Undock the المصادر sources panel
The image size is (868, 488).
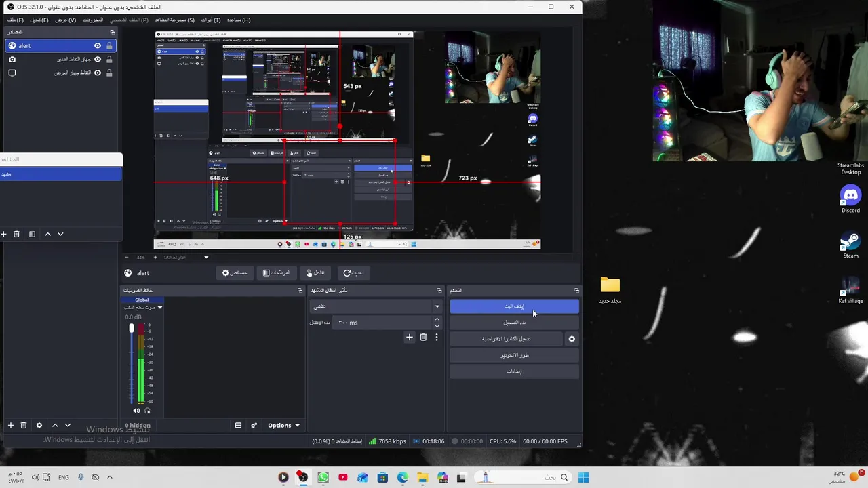[113, 32]
